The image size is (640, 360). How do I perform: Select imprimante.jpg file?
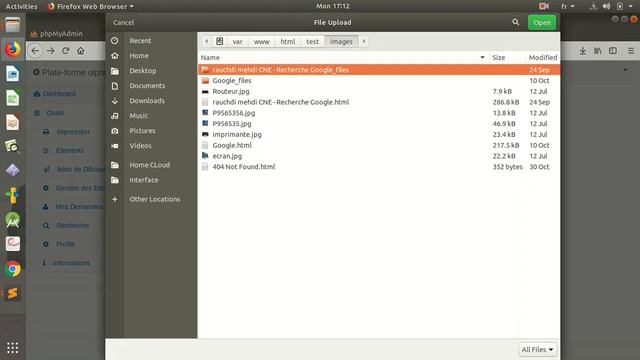point(379,134)
